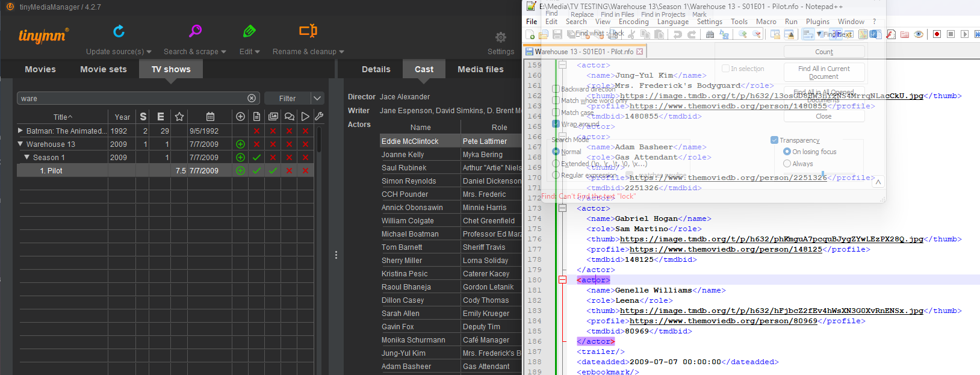Click Find All in Current Document
The width and height of the screenshot is (980, 375).
click(x=823, y=72)
